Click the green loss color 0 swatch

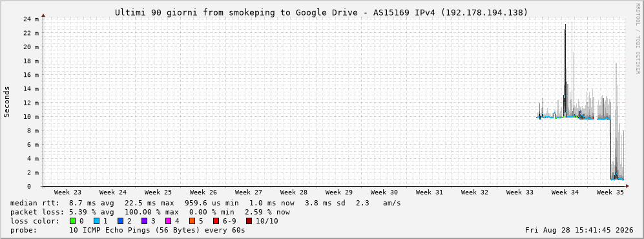[73, 221]
